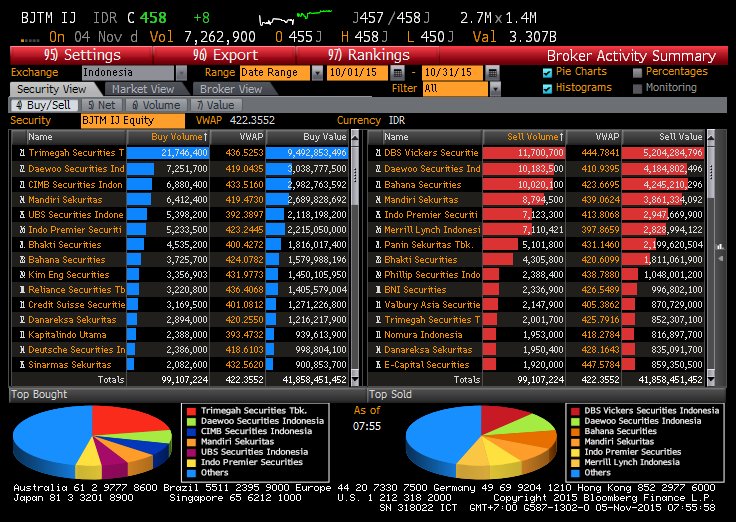
Task: Select the Broker View tab
Action: click(229, 89)
